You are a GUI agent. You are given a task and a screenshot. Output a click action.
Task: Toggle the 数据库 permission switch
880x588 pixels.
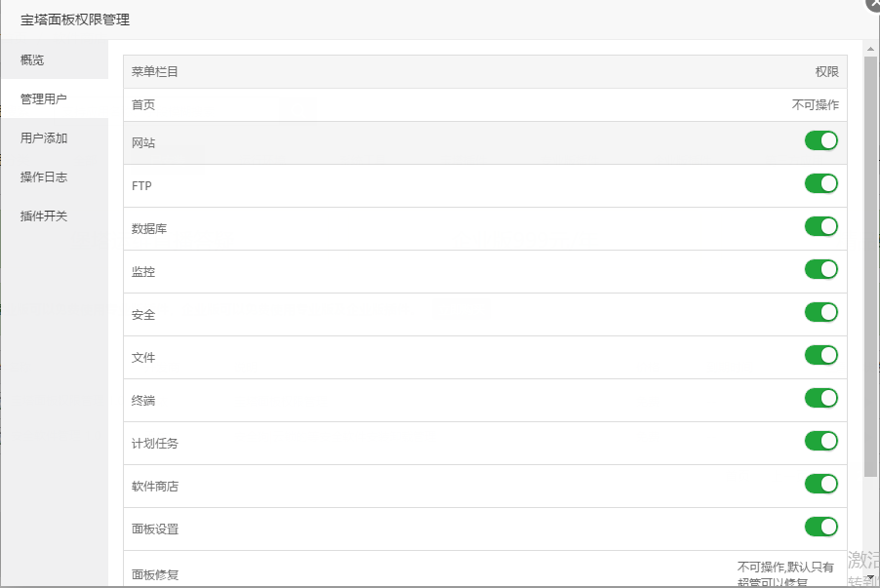(820, 227)
